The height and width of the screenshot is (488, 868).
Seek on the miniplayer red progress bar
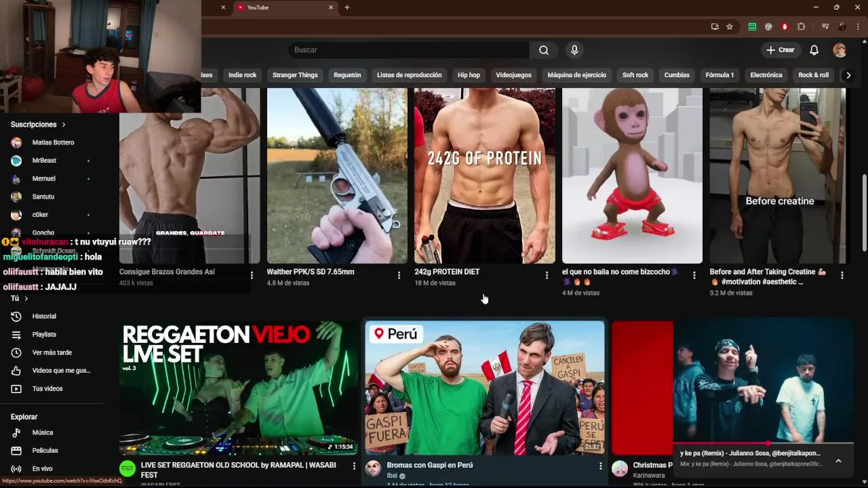point(764,443)
